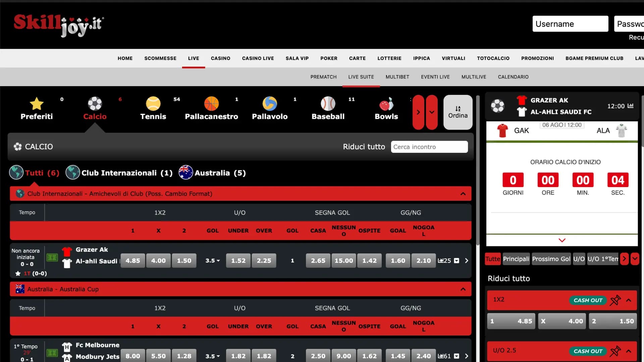Screen dimensions: 644x362
Task: Select the Pallavolo volleyball icon
Action: click(270, 104)
